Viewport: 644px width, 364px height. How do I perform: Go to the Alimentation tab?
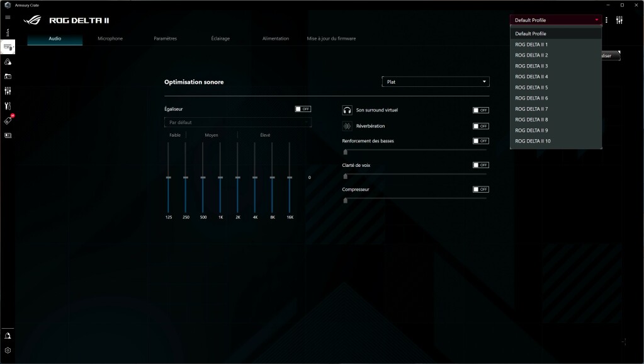tap(276, 38)
